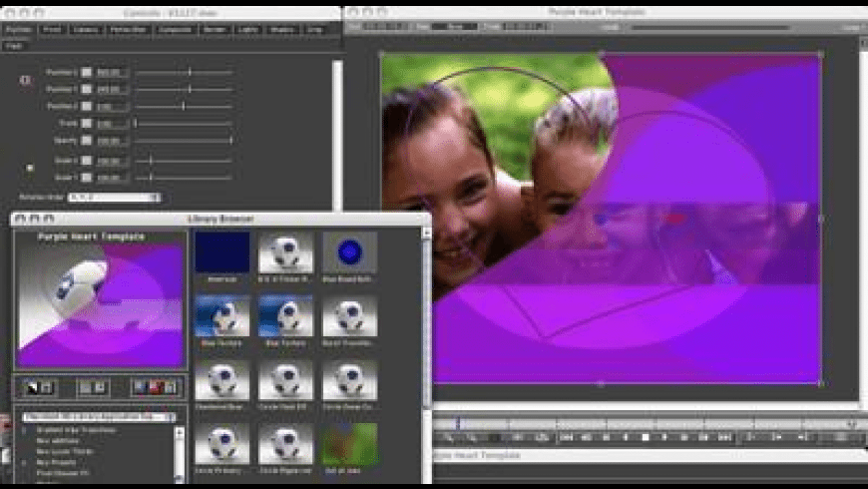Click the reverse play button left of stop

[626, 437]
